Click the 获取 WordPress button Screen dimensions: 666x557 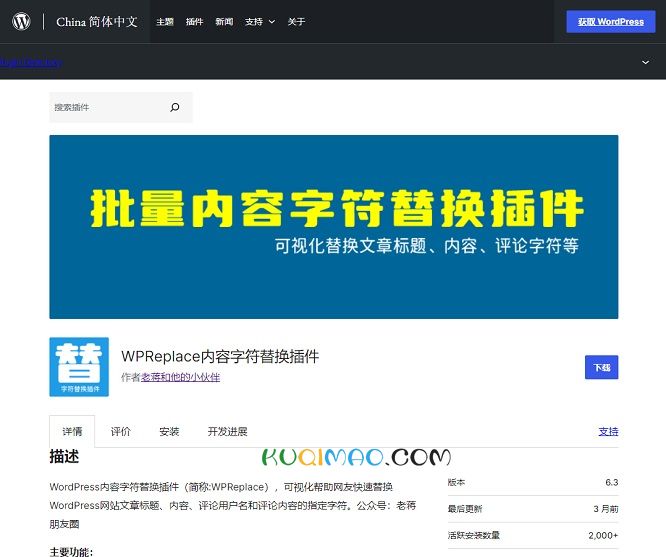[x=611, y=22]
